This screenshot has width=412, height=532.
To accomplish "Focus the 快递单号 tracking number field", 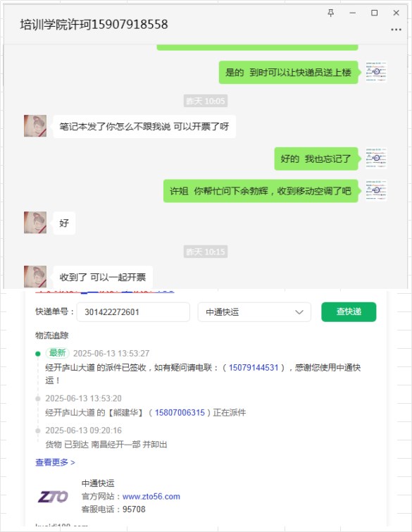I will pos(133,312).
